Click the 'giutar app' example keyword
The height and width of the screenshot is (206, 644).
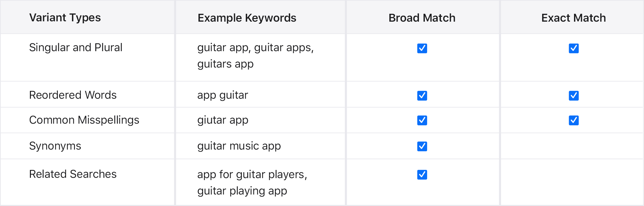coord(223,120)
